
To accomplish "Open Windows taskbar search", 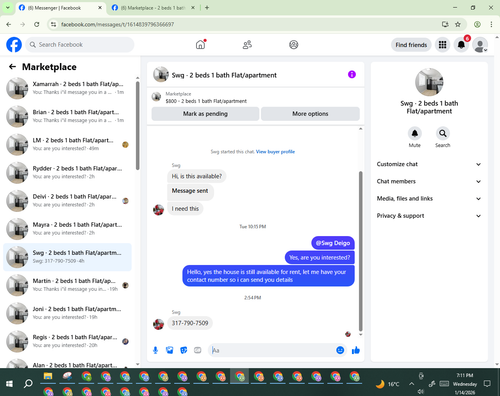I will click(x=28, y=384).
